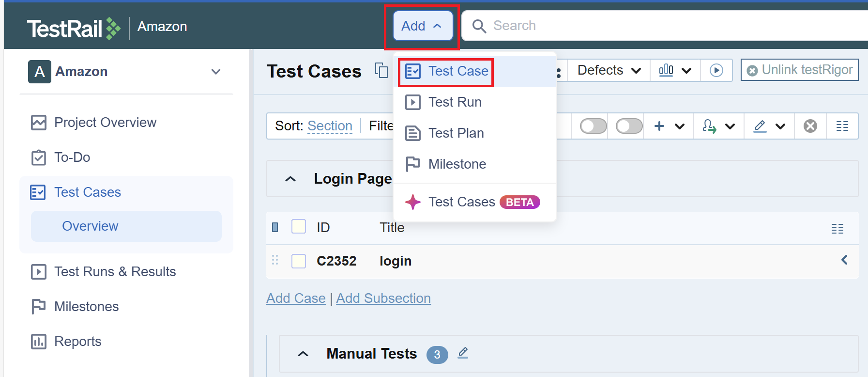Collapse the Login Page section
Screen dimensions: 868x377
pos(290,179)
